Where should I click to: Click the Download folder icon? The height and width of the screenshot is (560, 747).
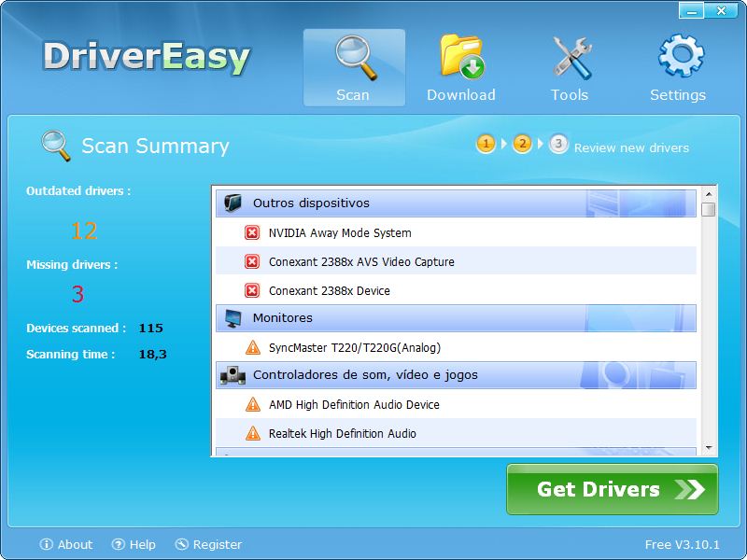point(461,54)
